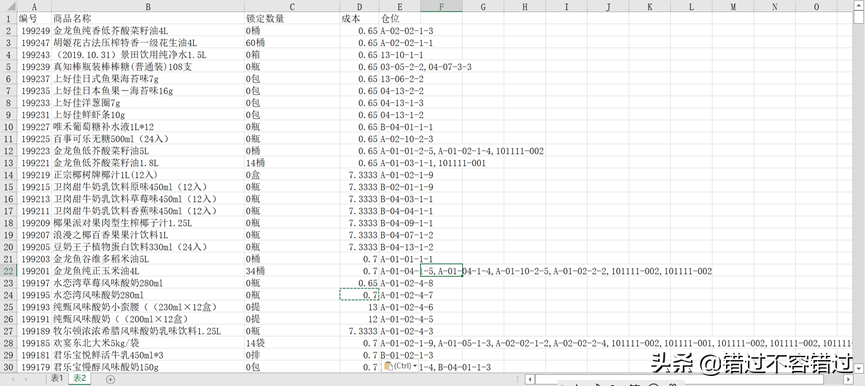Select cost cell with value 12

pyautogui.click(x=359, y=319)
